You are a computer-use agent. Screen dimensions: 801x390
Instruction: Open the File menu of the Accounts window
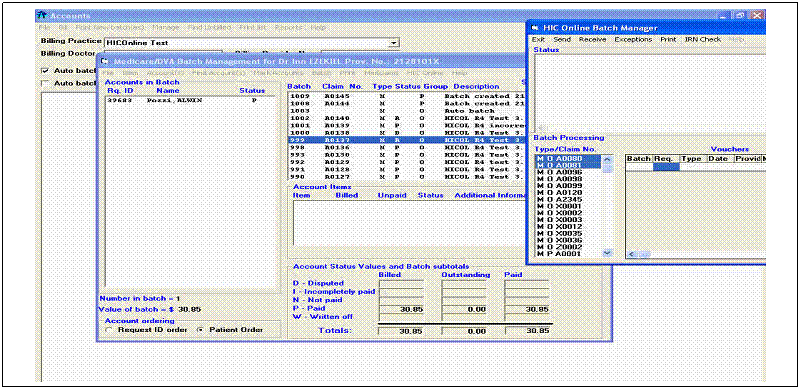coord(44,28)
